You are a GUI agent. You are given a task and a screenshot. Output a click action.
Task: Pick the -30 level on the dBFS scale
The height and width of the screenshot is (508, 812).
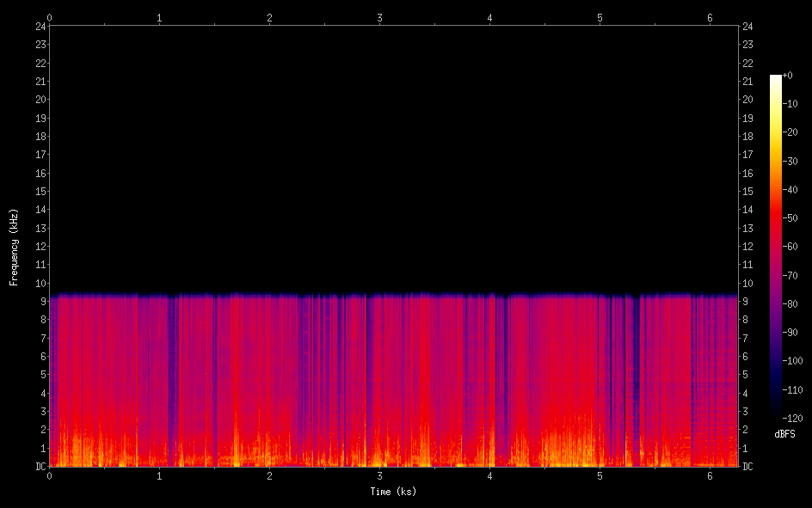(790, 162)
